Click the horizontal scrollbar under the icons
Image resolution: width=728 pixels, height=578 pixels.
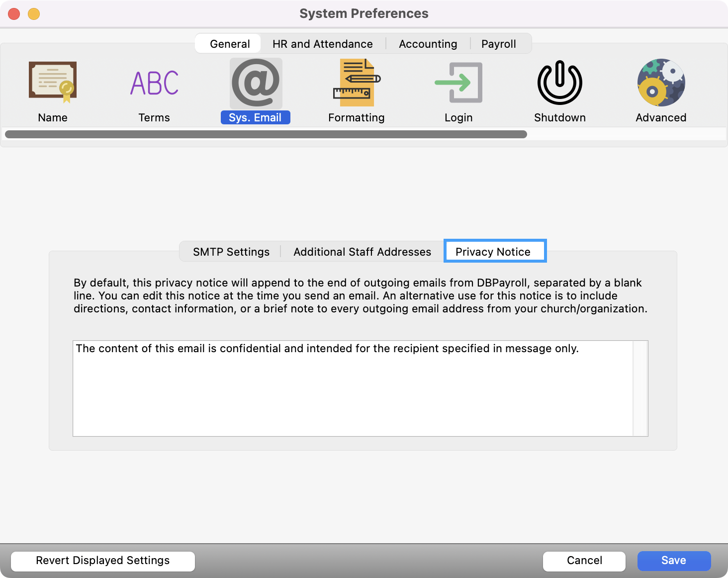(266, 134)
